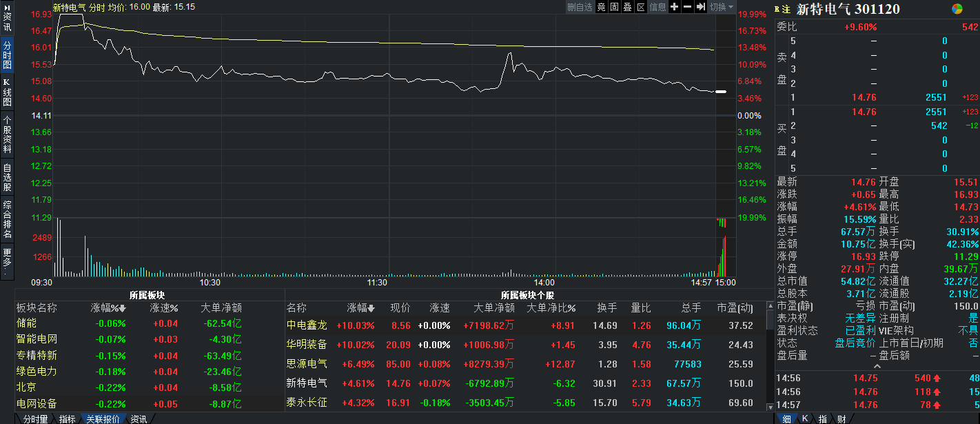Screen dimensions: 980x424
Task: Switch to the 分时量 bottom tab
Action: pos(35,419)
